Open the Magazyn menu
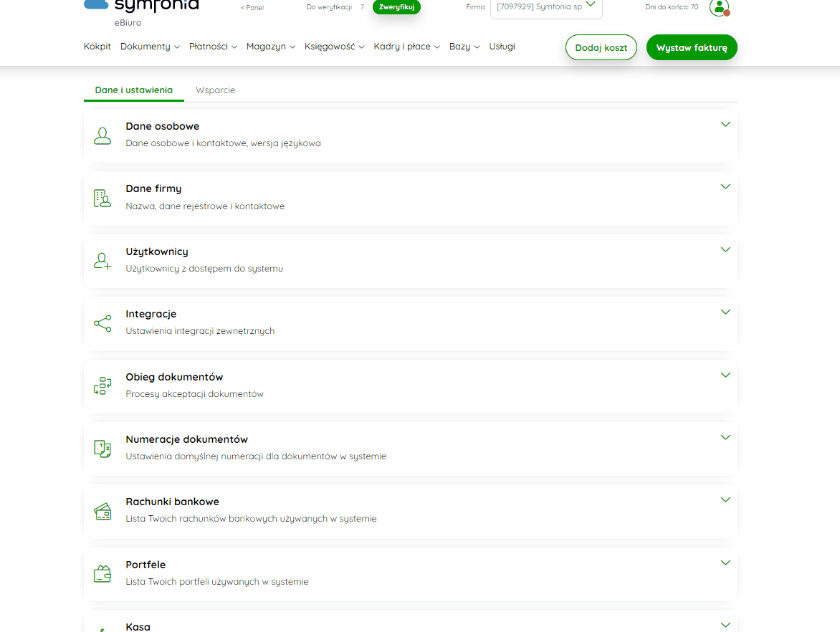Image resolution: width=840 pixels, height=632 pixels. pos(271,47)
